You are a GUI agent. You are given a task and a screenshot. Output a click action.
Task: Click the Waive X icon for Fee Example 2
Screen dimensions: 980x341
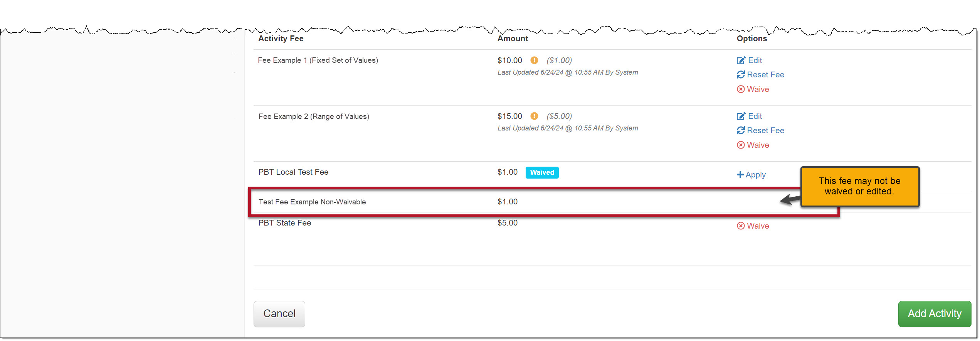click(741, 145)
